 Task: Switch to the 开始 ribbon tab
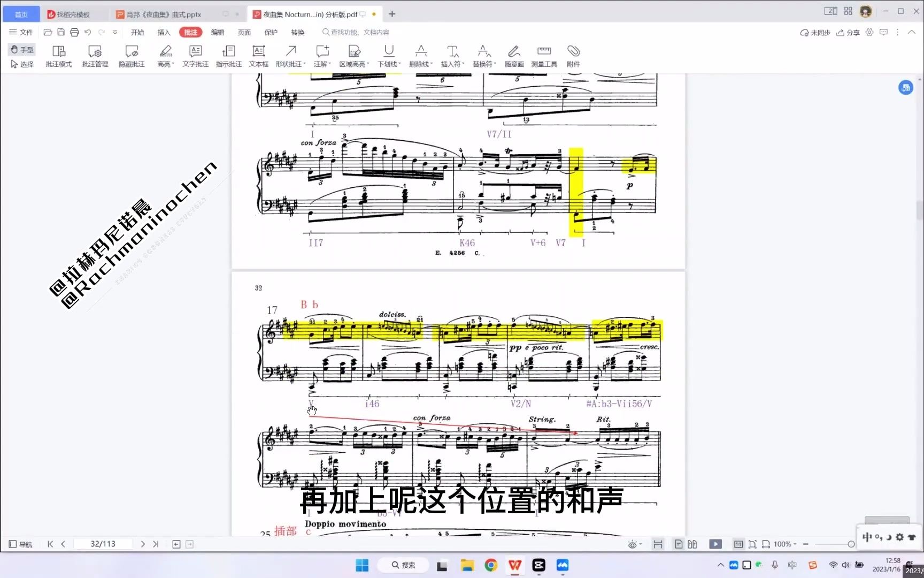[137, 32]
